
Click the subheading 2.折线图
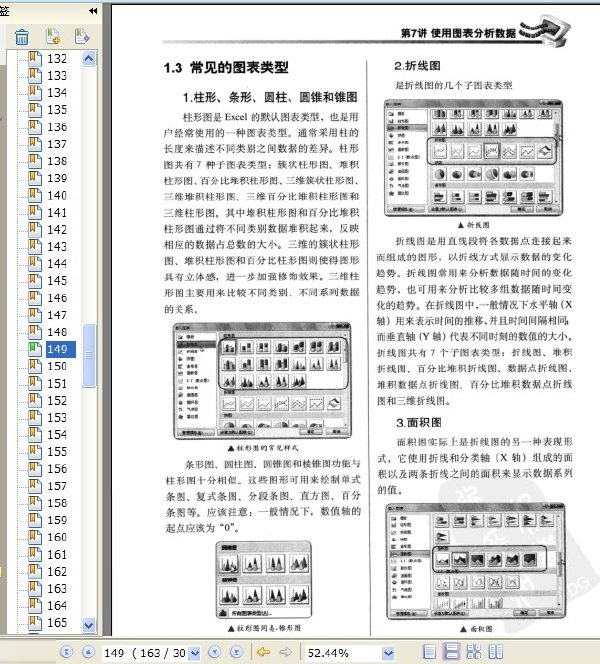click(417, 66)
